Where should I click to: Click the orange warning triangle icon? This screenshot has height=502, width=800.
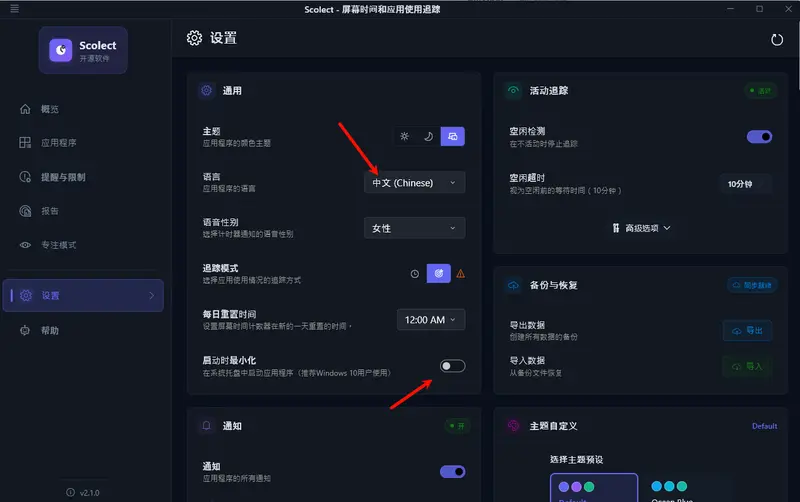point(461,274)
